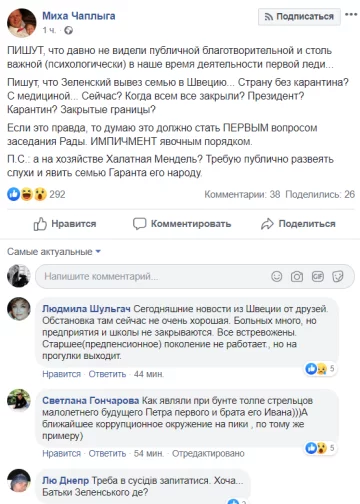The width and height of the screenshot is (360, 504).
Task: Open reactions on Людмила Шульгач's comment
Action: [320, 368]
